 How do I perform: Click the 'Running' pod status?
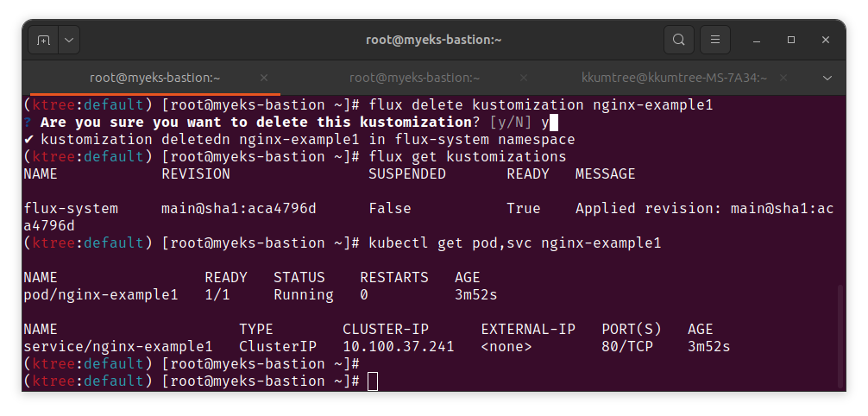point(304,294)
